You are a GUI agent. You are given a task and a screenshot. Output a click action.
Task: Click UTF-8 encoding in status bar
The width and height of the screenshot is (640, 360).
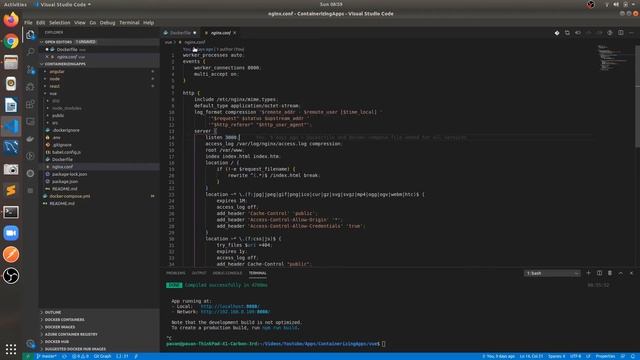pos(576,356)
